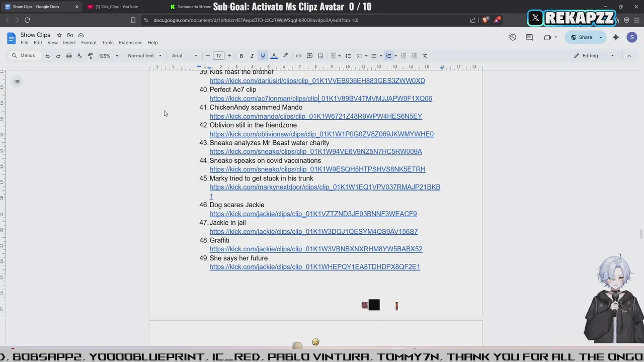Open the checklist style dropdown arrow

[x=366, y=56]
